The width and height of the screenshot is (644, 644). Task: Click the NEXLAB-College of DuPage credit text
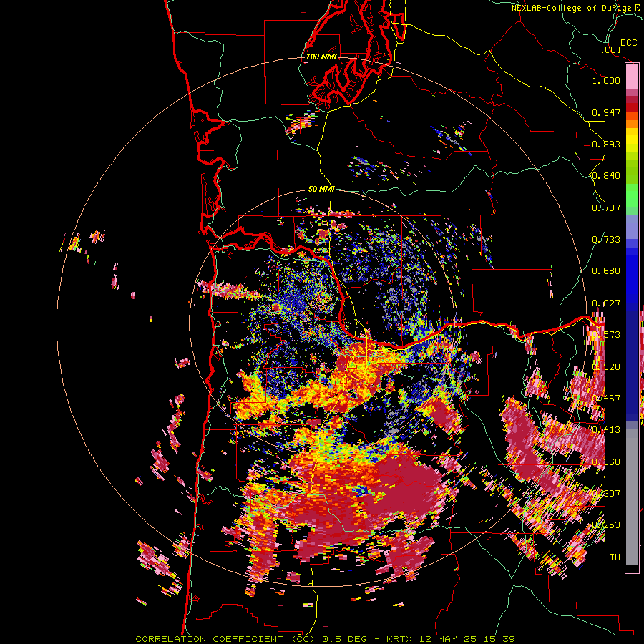(570, 8)
